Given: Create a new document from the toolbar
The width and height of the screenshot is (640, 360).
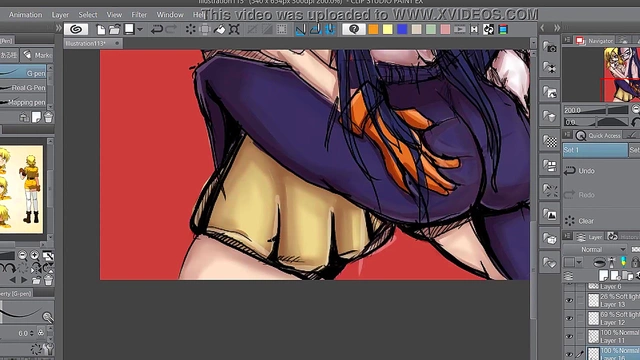Looking at the screenshot, I should (x=100, y=29).
